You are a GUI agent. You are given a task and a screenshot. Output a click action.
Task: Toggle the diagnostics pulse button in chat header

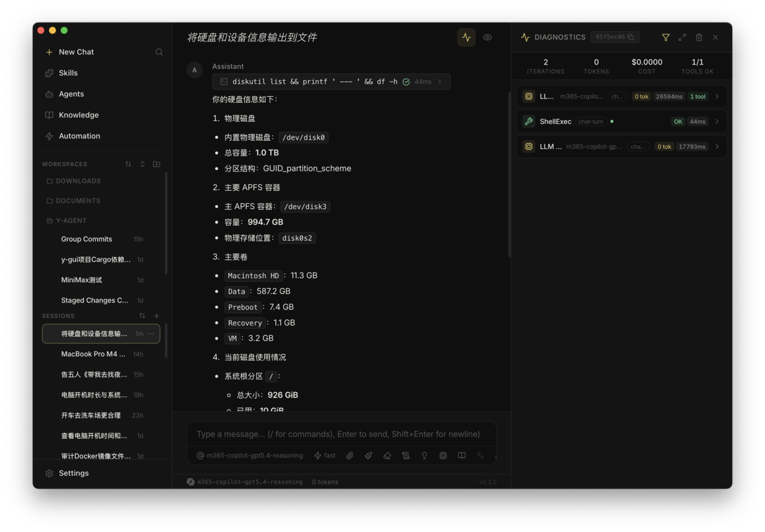pyautogui.click(x=467, y=37)
